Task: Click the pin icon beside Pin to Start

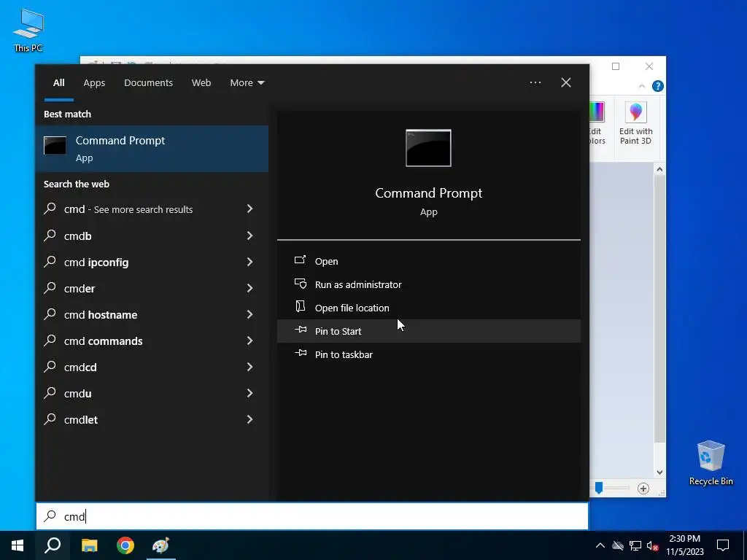Action: (301, 330)
